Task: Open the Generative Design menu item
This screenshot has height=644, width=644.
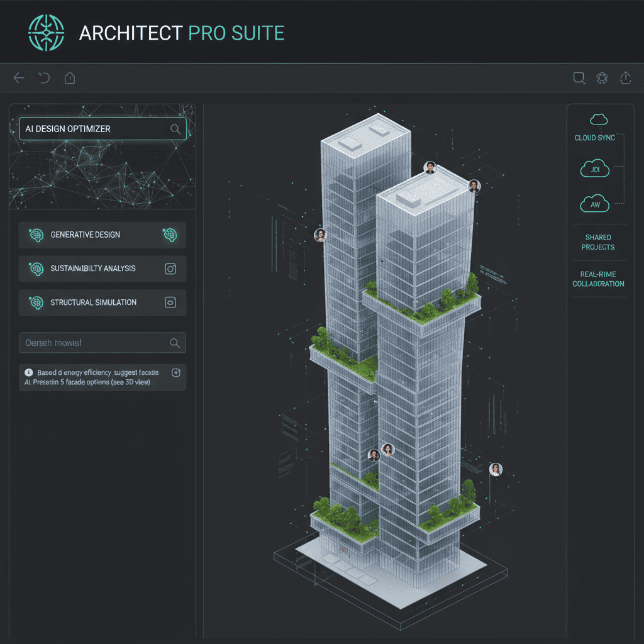Action: 86,235
